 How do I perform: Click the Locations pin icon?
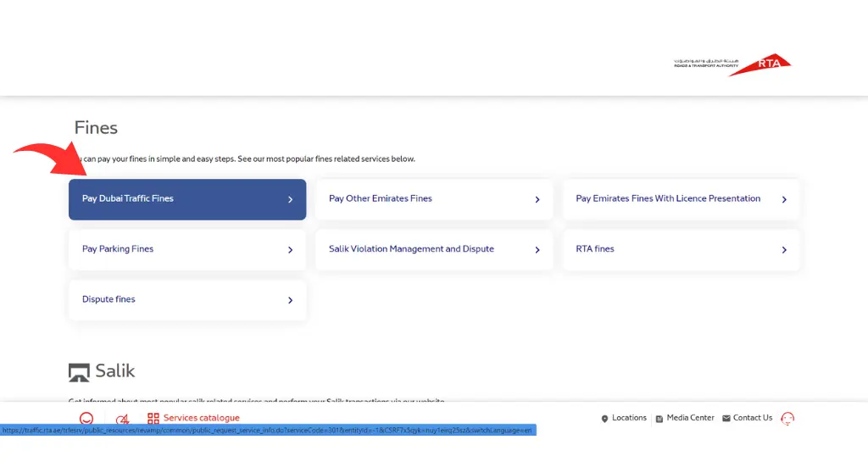pos(604,419)
